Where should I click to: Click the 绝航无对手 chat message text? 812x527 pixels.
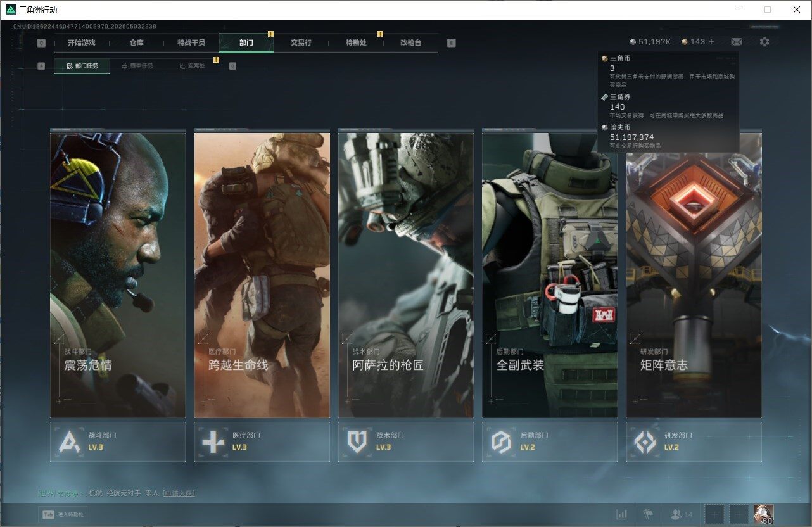[x=124, y=493]
